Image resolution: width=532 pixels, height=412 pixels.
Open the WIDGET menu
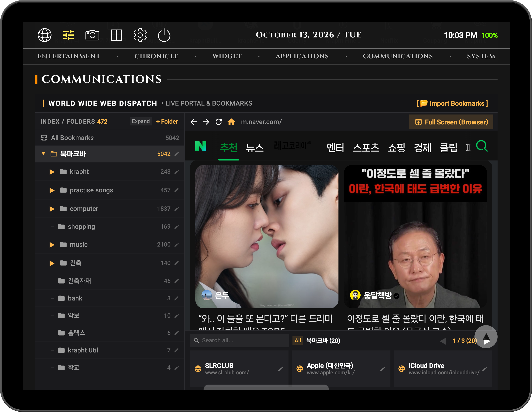(x=227, y=56)
